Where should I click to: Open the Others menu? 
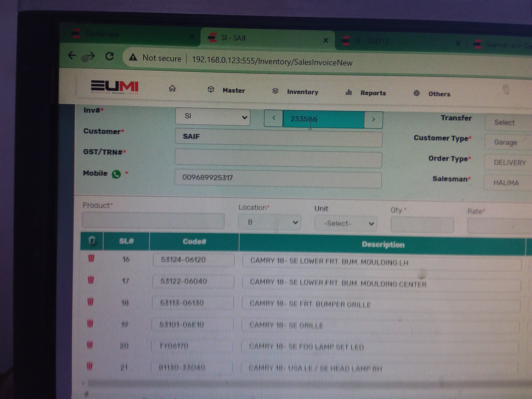[x=432, y=94]
